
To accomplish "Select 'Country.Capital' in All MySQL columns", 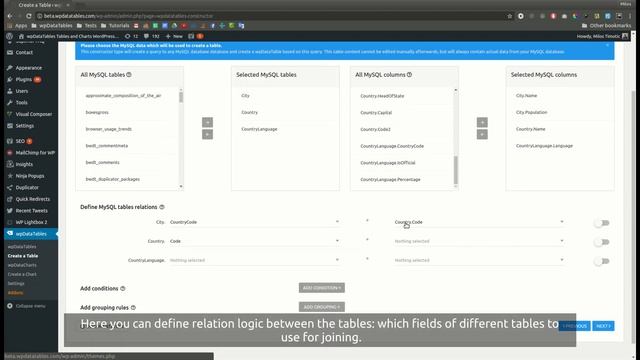I will tap(376, 113).
